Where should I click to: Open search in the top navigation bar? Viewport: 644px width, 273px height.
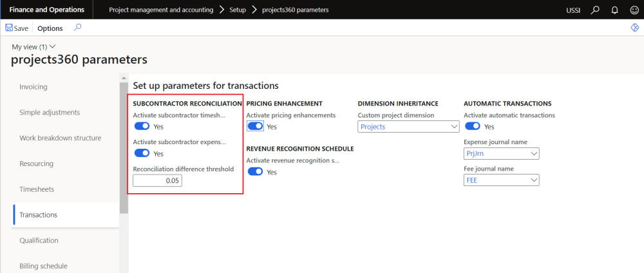[595, 10]
